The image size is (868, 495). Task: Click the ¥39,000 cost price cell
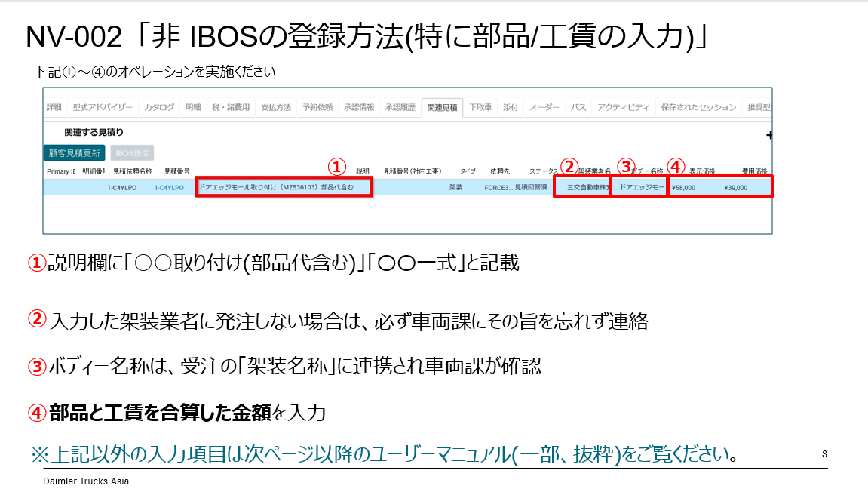(735, 188)
